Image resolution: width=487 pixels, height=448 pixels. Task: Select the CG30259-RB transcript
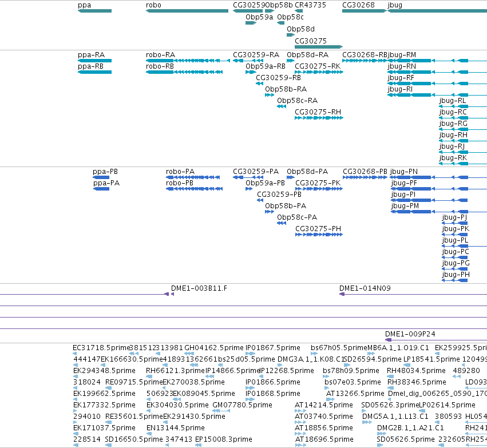click(x=260, y=84)
